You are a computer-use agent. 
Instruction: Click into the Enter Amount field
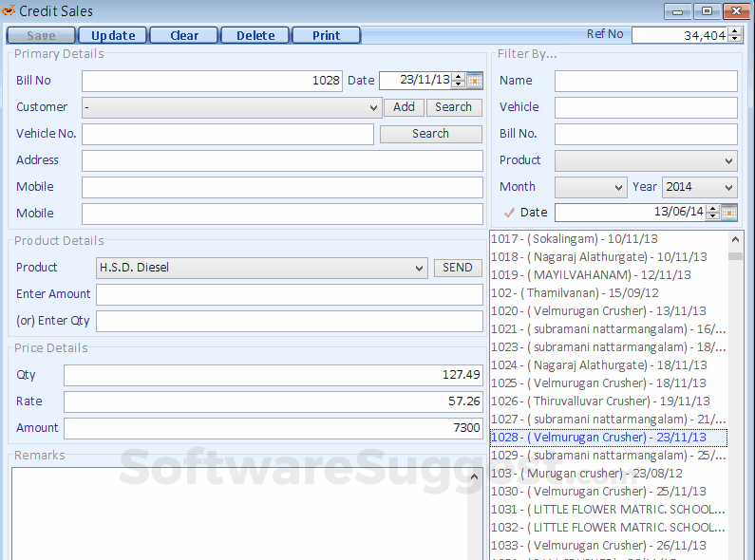point(289,295)
